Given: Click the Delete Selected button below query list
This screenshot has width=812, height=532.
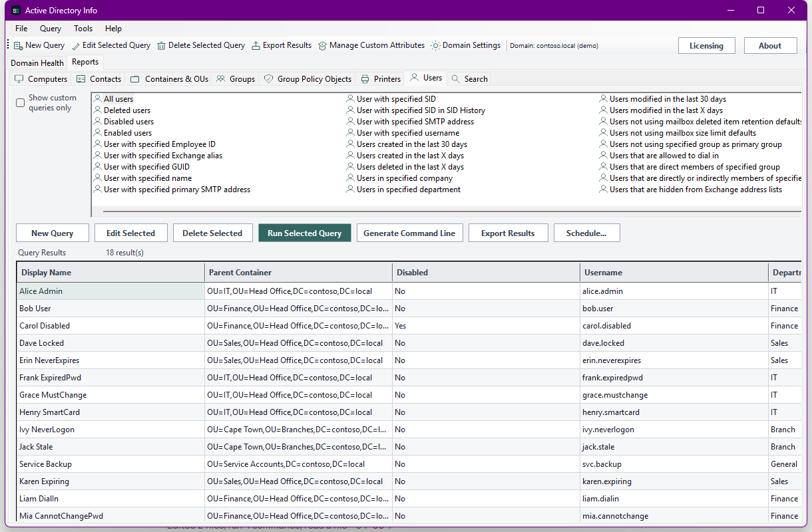Looking at the screenshot, I should (212, 233).
